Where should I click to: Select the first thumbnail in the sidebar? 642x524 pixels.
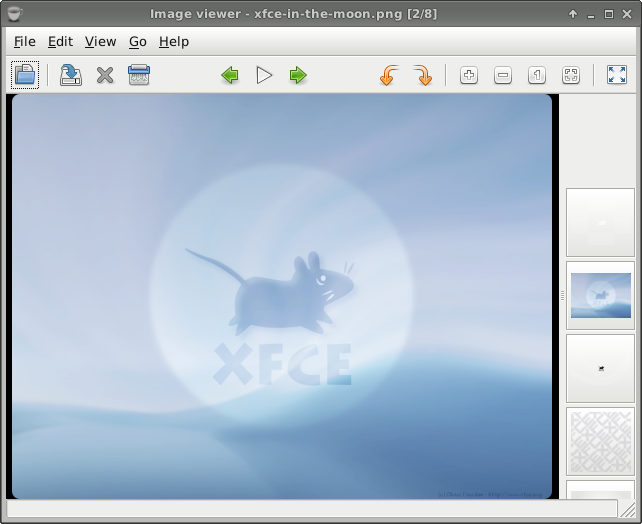600,222
